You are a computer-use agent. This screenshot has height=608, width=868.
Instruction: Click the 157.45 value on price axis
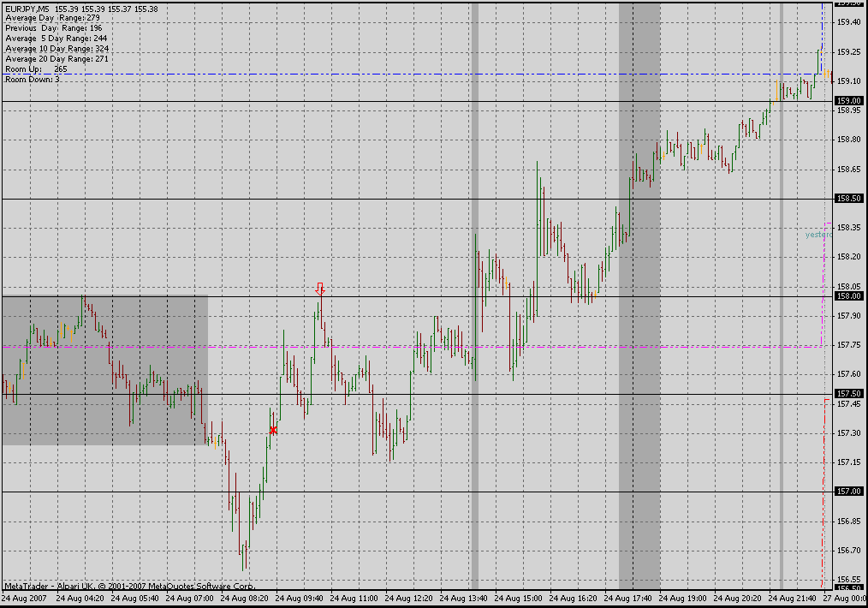848,404
